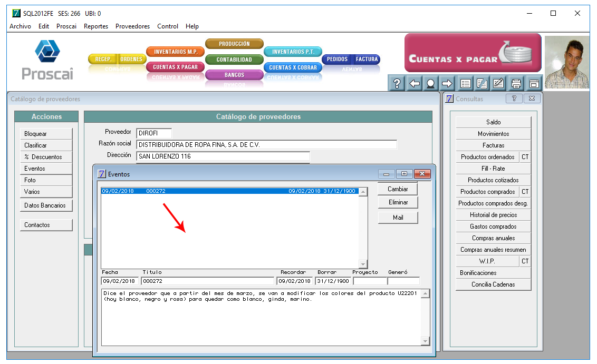Click the window layout toolbar icon

[534, 83]
